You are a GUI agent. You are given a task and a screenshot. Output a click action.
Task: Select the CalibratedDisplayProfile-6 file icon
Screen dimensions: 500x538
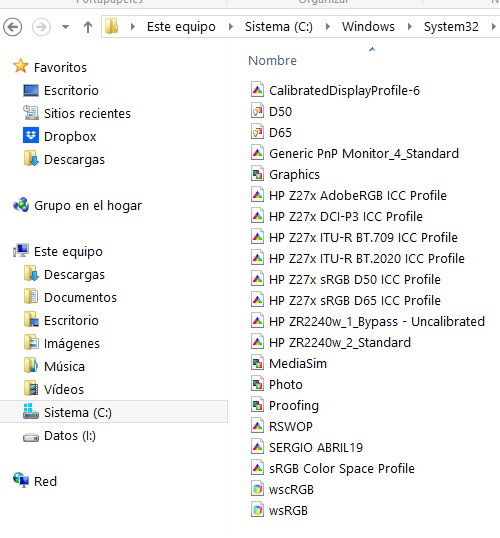(257, 90)
